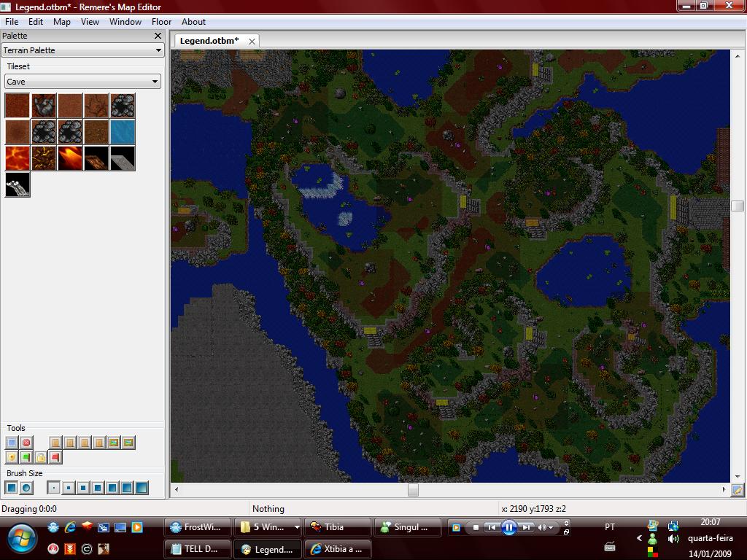Switch to the Legend.otbm* tab
The height and width of the screenshot is (560, 747).
pyautogui.click(x=209, y=41)
